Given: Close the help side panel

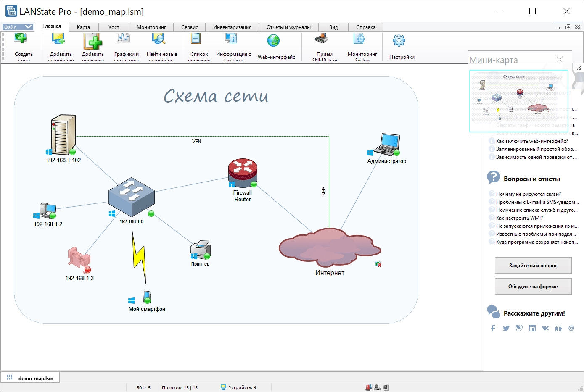Looking at the screenshot, I should click(x=579, y=67).
